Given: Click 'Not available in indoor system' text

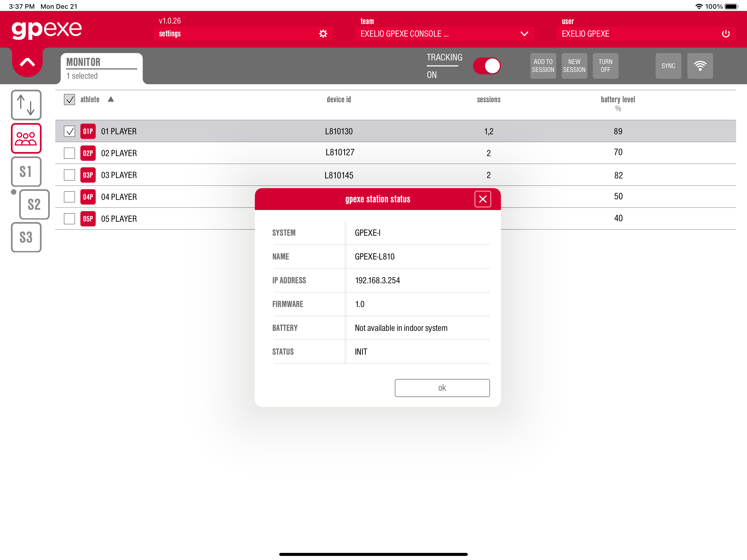Looking at the screenshot, I should [x=401, y=328].
